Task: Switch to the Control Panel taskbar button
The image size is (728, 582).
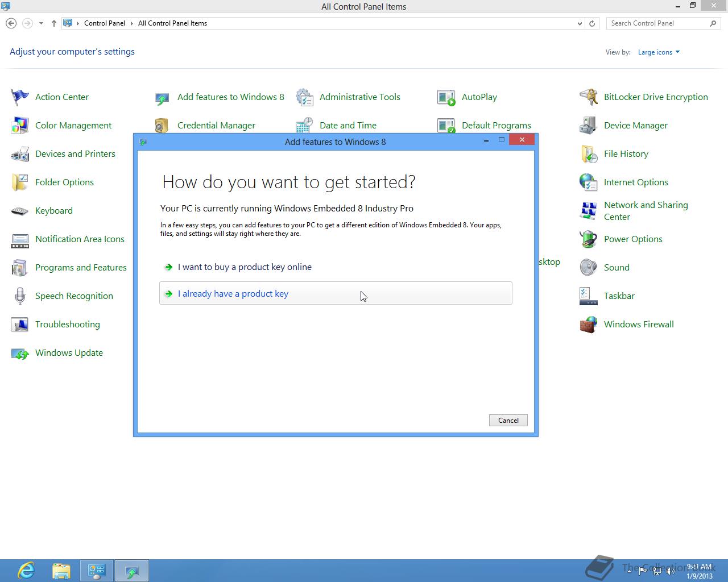Action: coord(97,571)
